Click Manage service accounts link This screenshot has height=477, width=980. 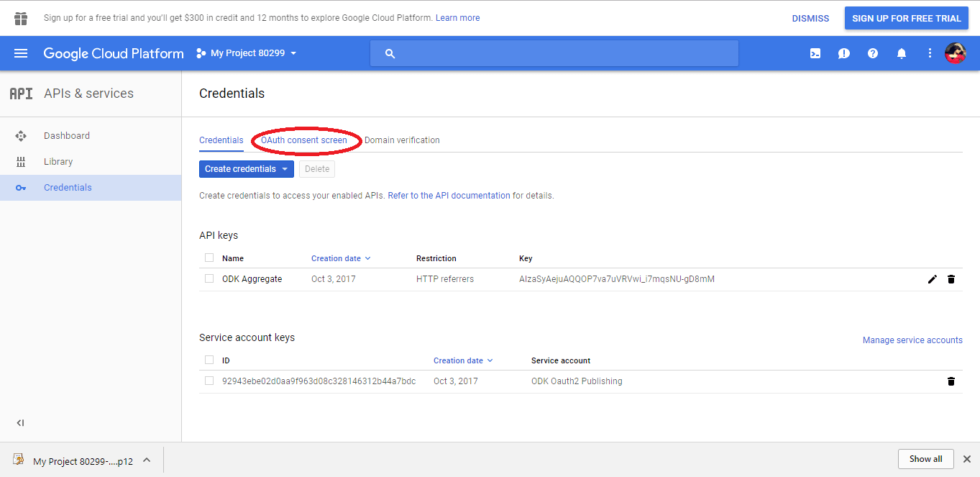[x=912, y=340]
